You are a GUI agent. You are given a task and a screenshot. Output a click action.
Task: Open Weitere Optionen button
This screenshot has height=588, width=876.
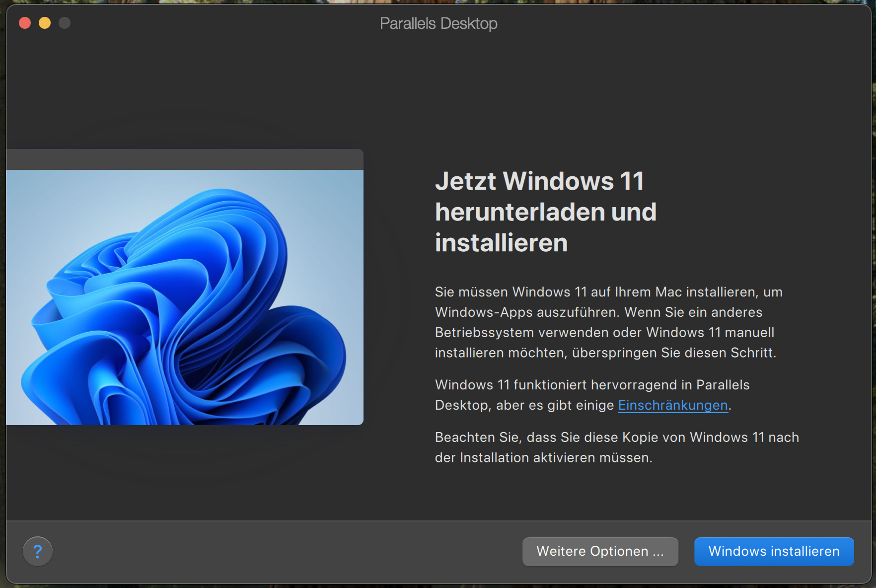coord(600,551)
